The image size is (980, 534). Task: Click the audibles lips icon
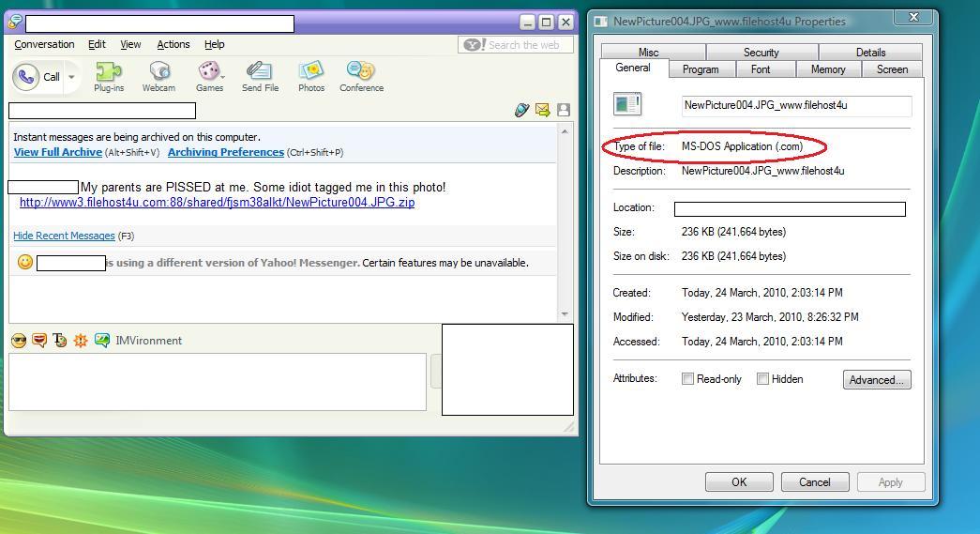39,340
